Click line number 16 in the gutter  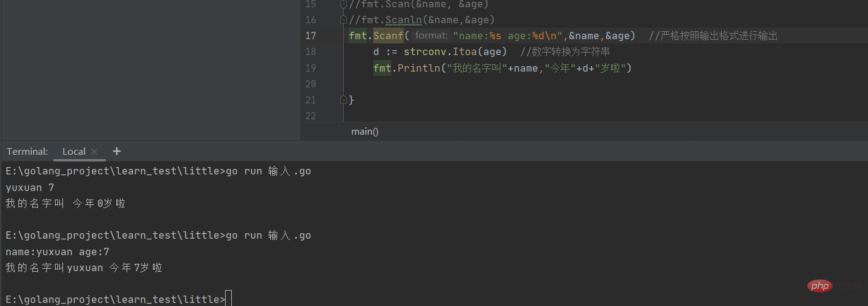click(x=310, y=20)
